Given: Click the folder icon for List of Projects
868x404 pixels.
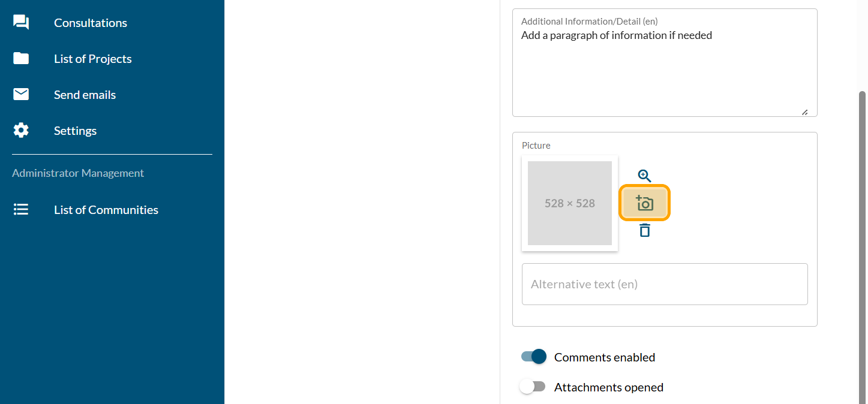Looking at the screenshot, I should point(21,59).
